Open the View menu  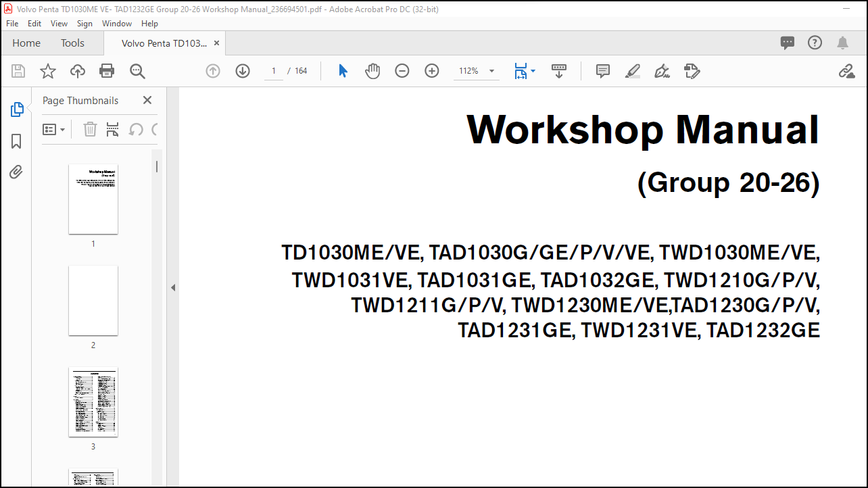(59, 23)
